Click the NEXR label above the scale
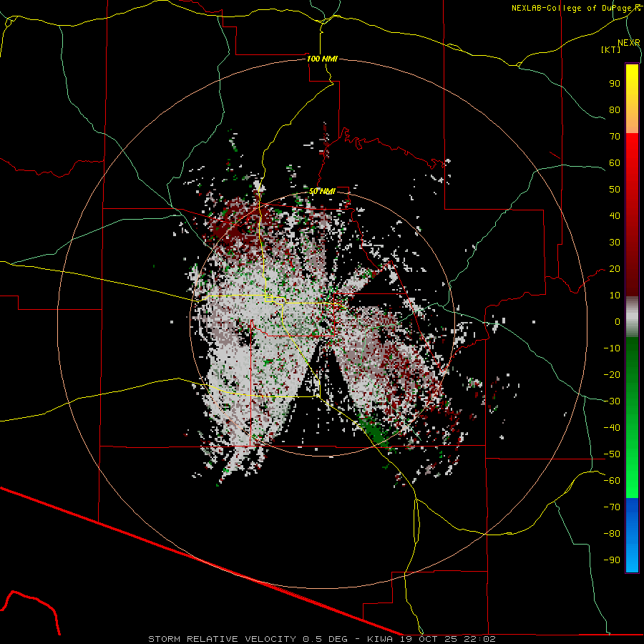644x644 pixels. pyautogui.click(x=628, y=43)
